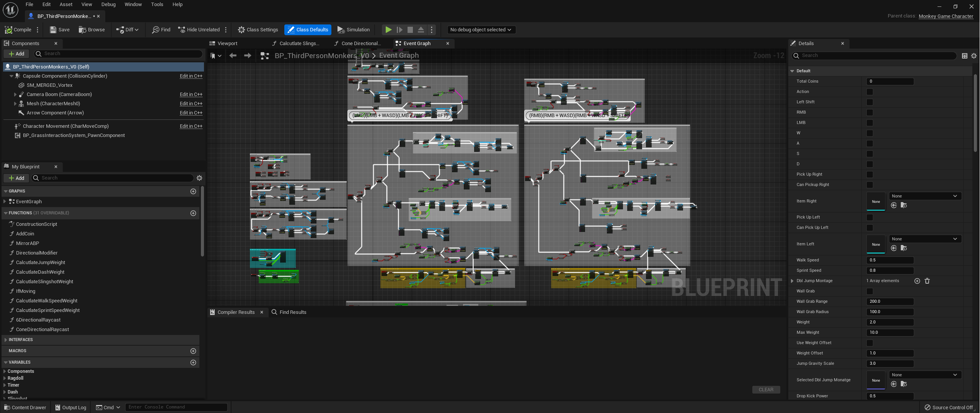Viewport: 980px width, 413px height.
Task: Click the frame skip playback button
Action: click(399, 30)
